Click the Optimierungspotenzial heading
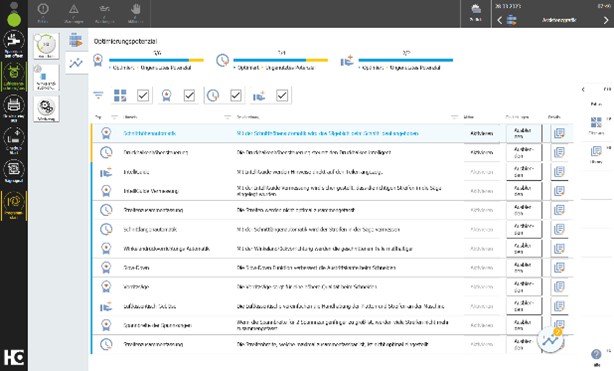The width and height of the screenshot is (614, 371). click(x=125, y=41)
